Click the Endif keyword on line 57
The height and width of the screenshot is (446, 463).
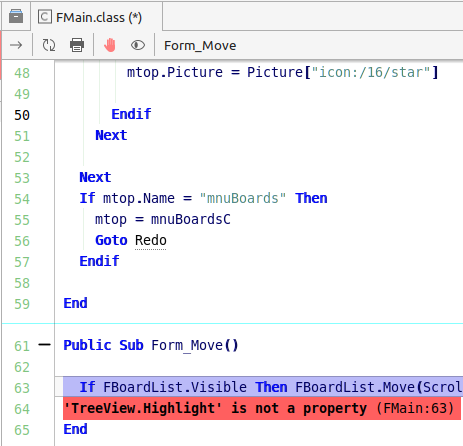(99, 261)
